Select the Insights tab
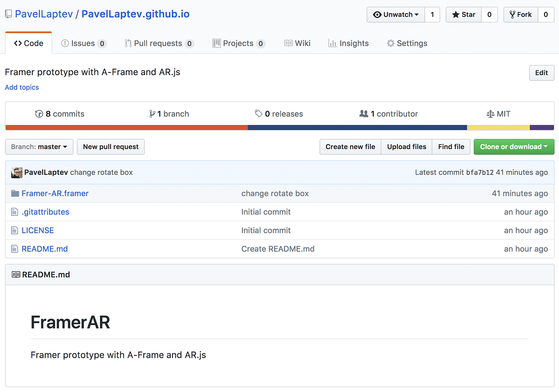Image resolution: width=559 pixels, height=392 pixels. 349,43
